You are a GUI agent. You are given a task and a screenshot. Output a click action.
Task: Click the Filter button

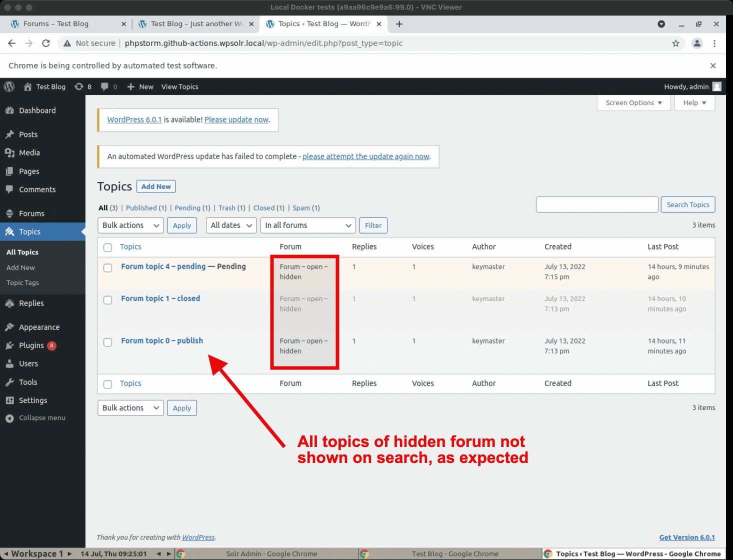click(x=373, y=225)
